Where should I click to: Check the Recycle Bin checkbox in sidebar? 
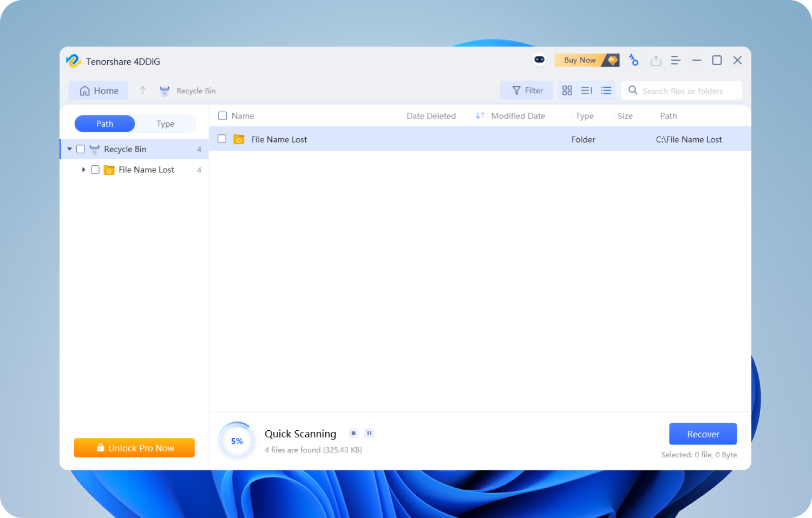(81, 149)
